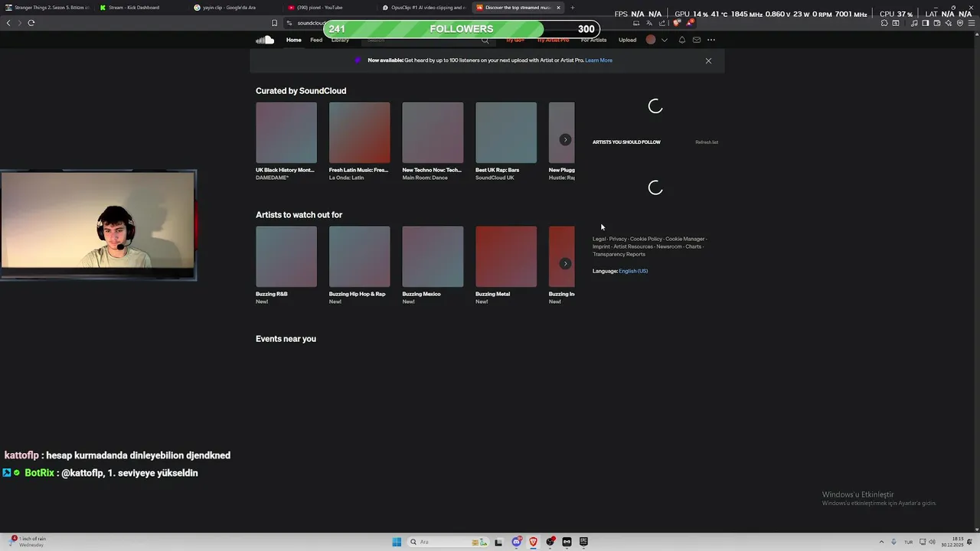Open Buzzing Metal playlist thumbnail
Image resolution: width=980 pixels, height=551 pixels.
[x=506, y=256]
